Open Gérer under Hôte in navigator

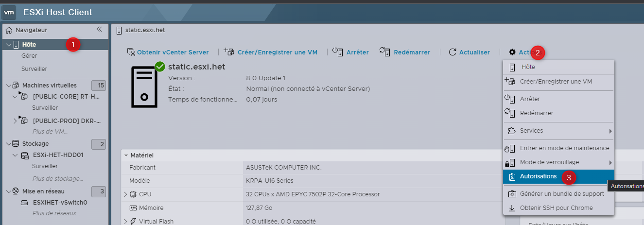pyautogui.click(x=29, y=56)
